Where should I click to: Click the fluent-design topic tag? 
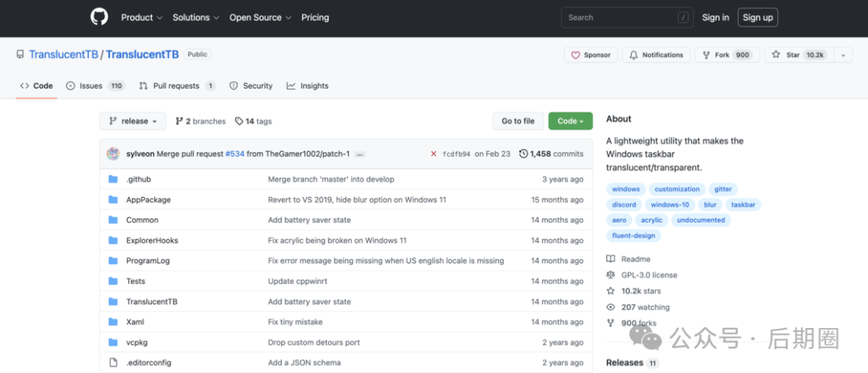[633, 236]
